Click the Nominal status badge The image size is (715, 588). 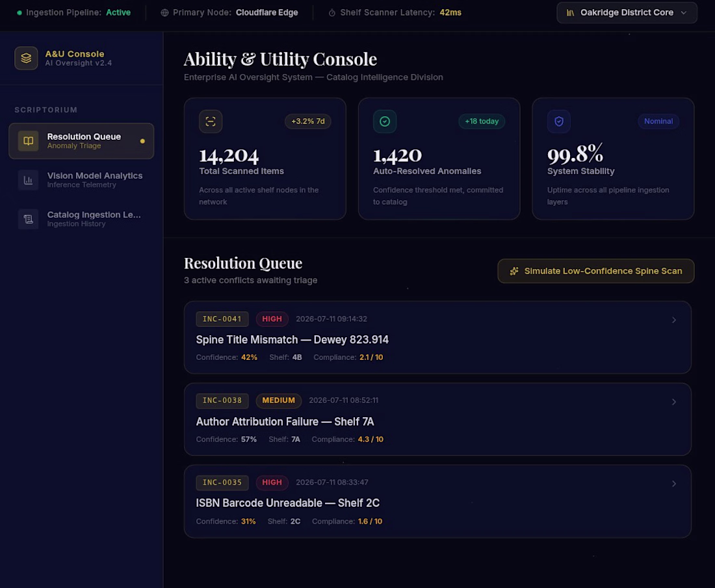[658, 121]
